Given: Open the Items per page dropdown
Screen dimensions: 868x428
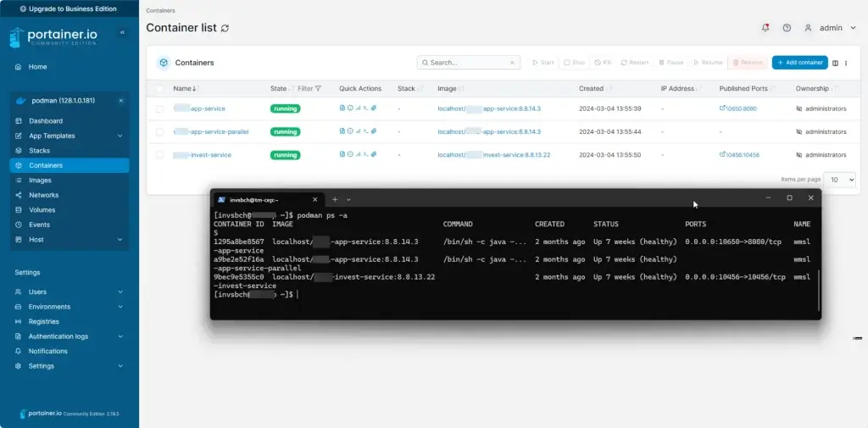Looking at the screenshot, I should [x=839, y=180].
